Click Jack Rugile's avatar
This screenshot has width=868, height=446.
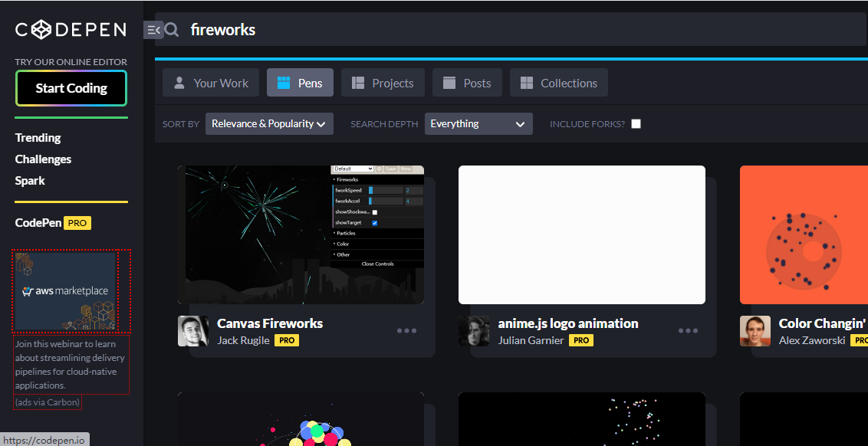tap(193, 331)
